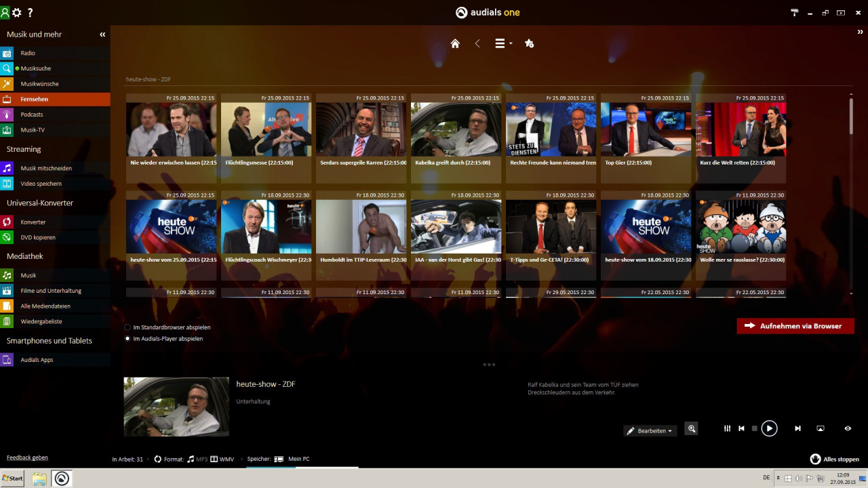Skip to the previous track

[x=742, y=428]
